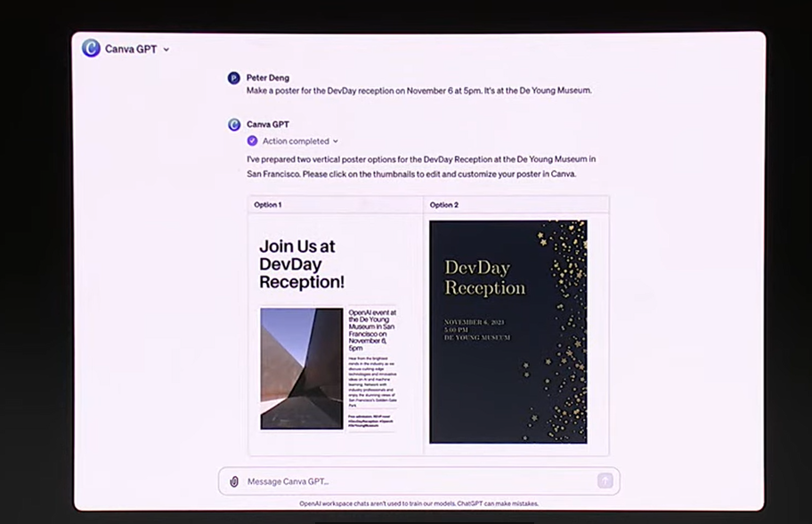Click the paperclip attach file icon
This screenshot has width=812, height=524.
[234, 481]
